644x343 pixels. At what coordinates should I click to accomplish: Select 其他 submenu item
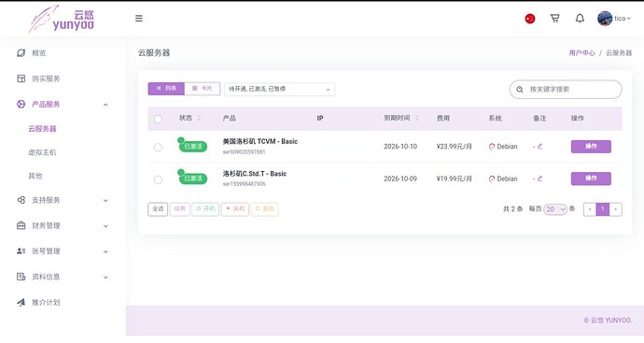click(x=35, y=176)
